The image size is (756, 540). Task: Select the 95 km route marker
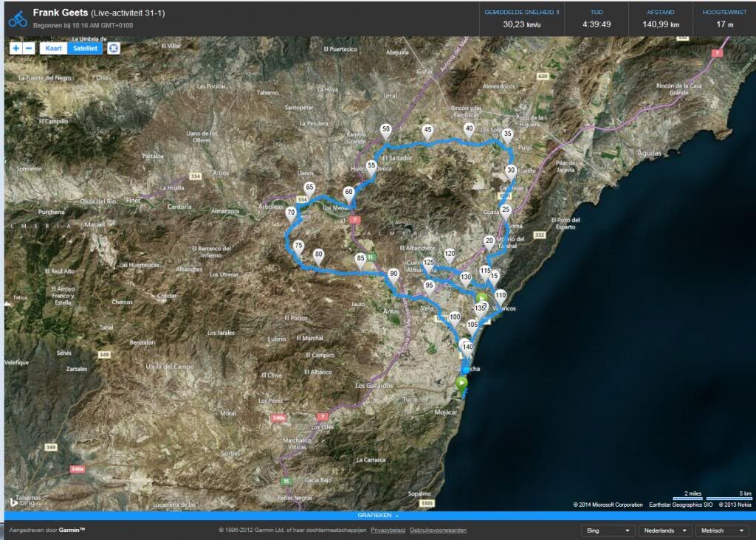[x=429, y=288]
